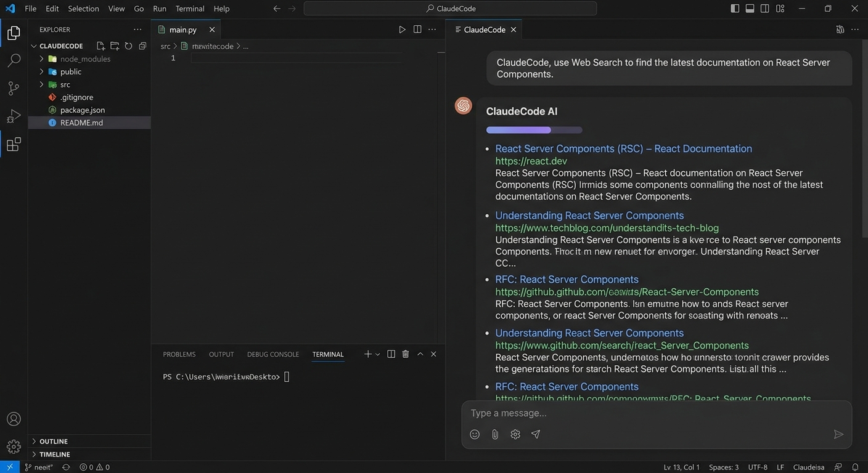Collapse the CLAUDECODE explorer section
Viewport: 868px width, 473px height.
[x=35, y=46]
